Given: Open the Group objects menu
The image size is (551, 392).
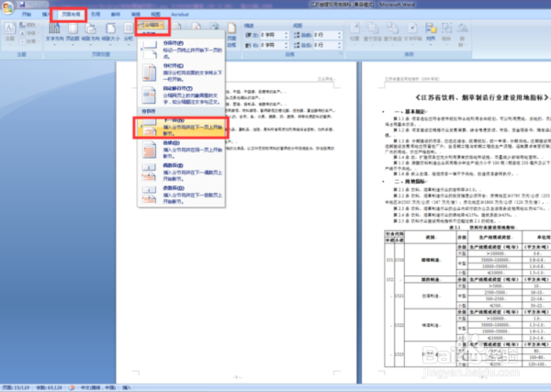Looking at the screenshot, I should pyautogui.click(x=446, y=34).
